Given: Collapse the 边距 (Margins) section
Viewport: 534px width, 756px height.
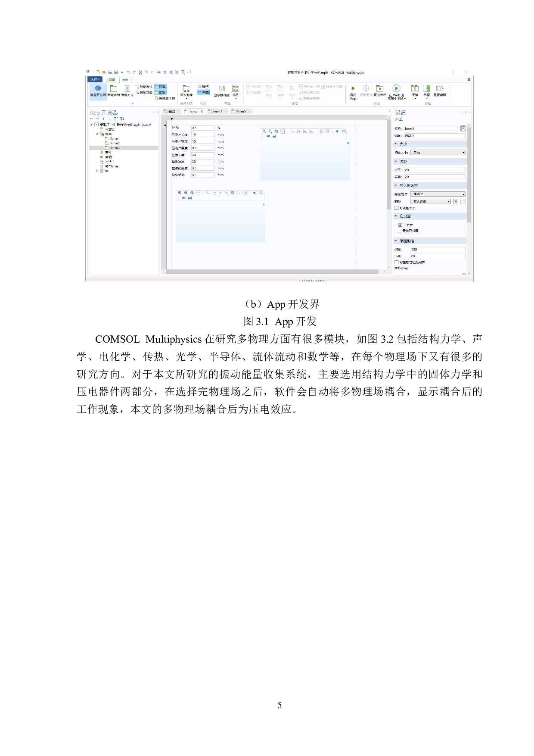Looking at the screenshot, I should (x=396, y=162).
